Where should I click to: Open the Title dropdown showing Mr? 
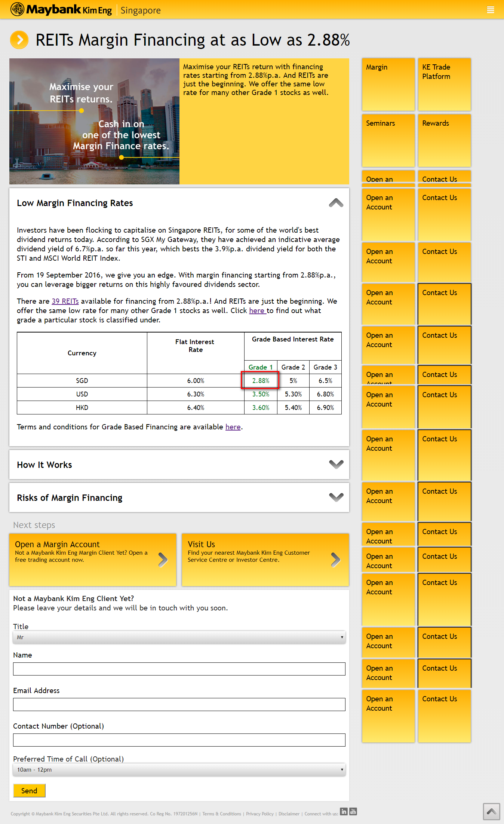(x=179, y=637)
